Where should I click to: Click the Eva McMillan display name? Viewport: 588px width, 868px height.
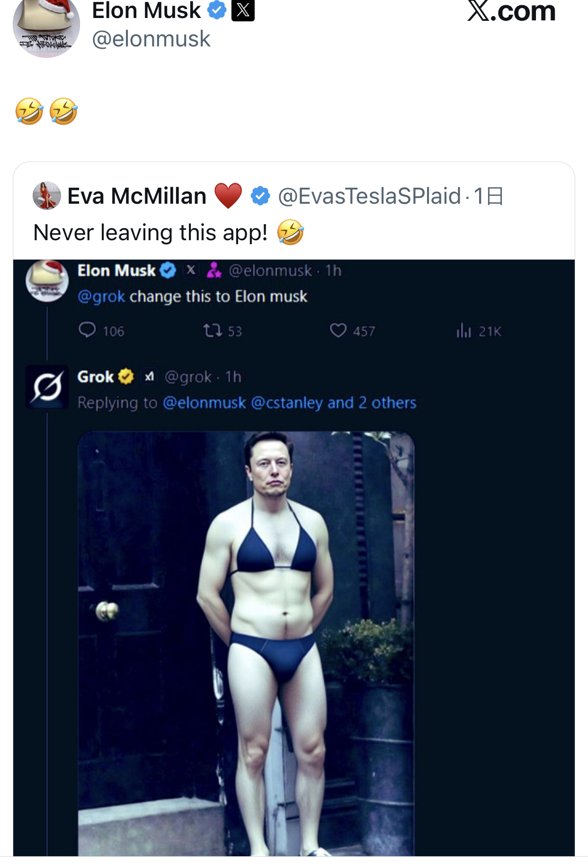pyautogui.click(x=137, y=196)
